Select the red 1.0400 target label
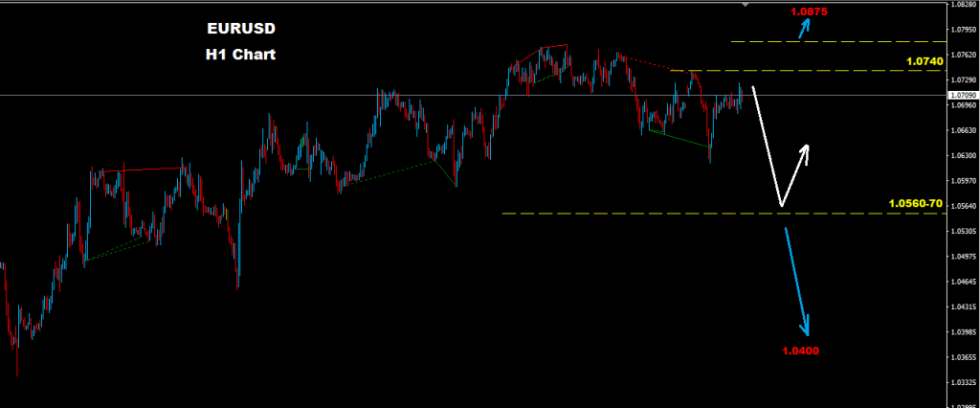The width and height of the screenshot is (980, 408). click(800, 351)
